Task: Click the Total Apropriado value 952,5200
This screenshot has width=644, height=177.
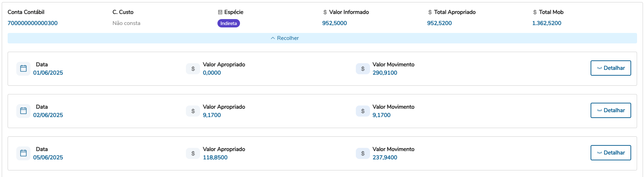Action: pyautogui.click(x=439, y=23)
